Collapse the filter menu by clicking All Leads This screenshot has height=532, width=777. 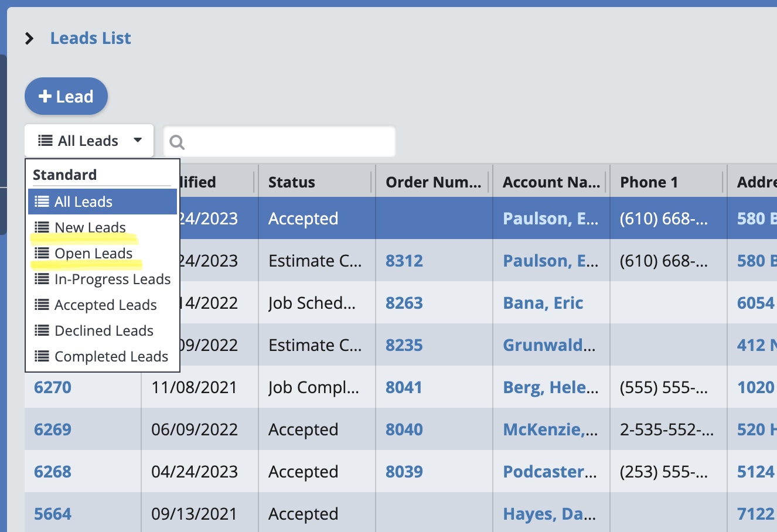(80, 202)
